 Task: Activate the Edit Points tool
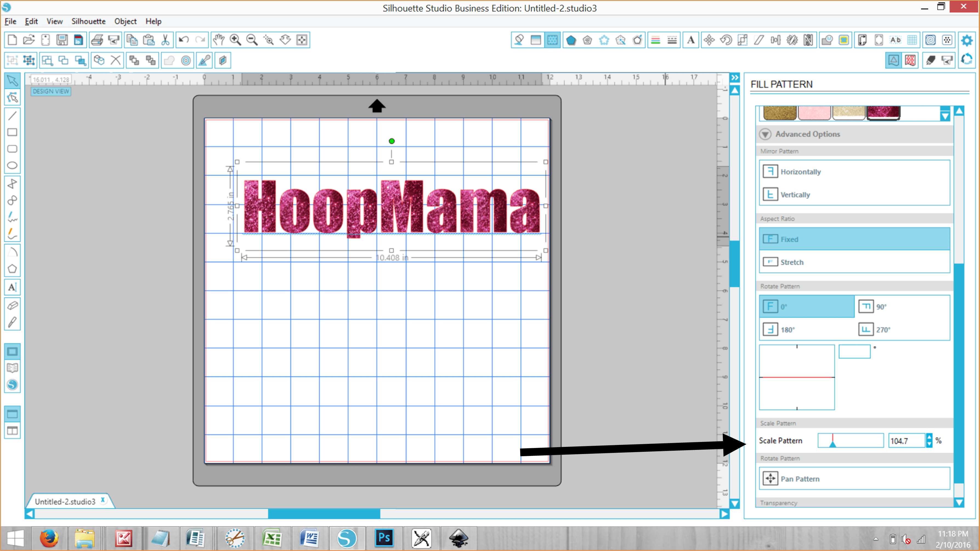click(12, 98)
